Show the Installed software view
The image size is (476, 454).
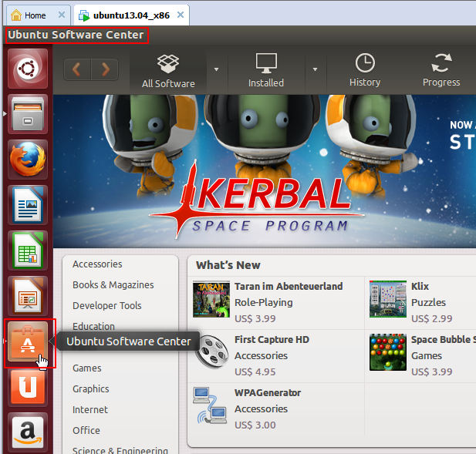(266, 71)
